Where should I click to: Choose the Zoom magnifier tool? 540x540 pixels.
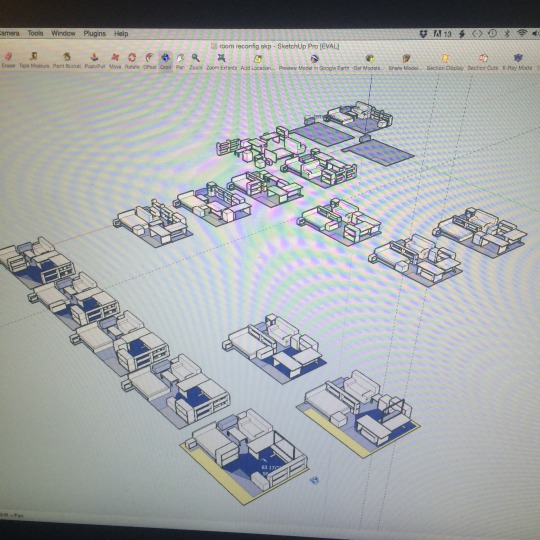click(x=196, y=62)
